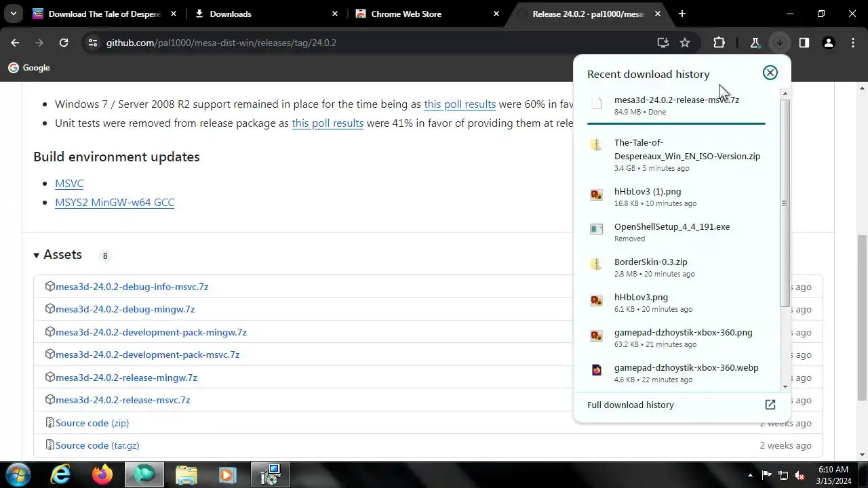This screenshot has width=868, height=488.
Task: Close the Recent download history popup
Action: (770, 73)
